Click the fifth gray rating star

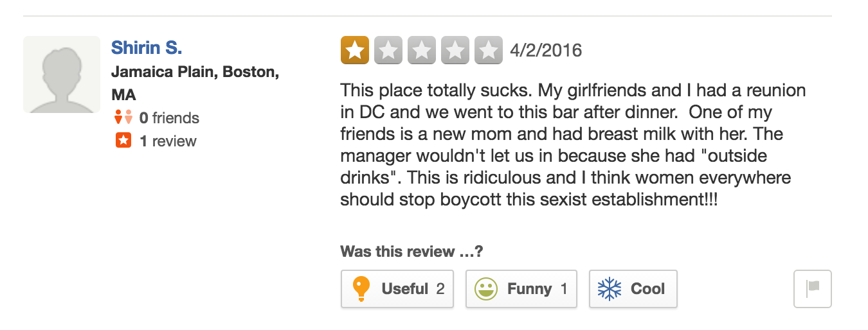click(x=489, y=50)
